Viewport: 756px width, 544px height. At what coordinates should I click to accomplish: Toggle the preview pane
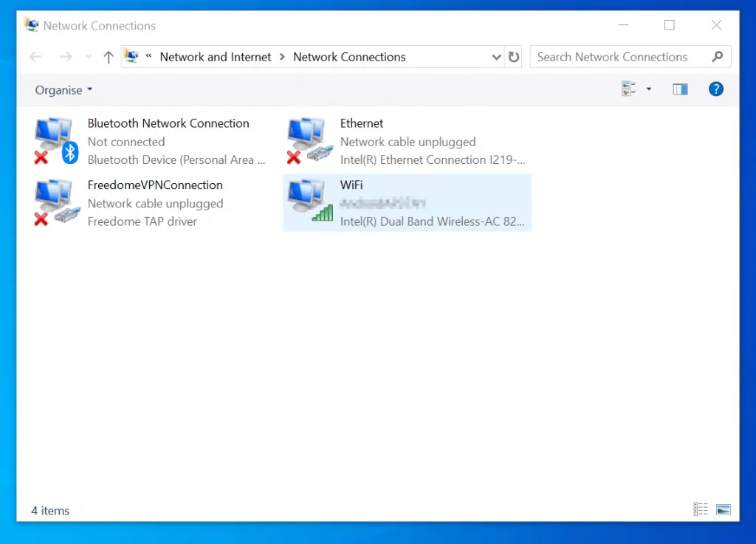pos(679,89)
